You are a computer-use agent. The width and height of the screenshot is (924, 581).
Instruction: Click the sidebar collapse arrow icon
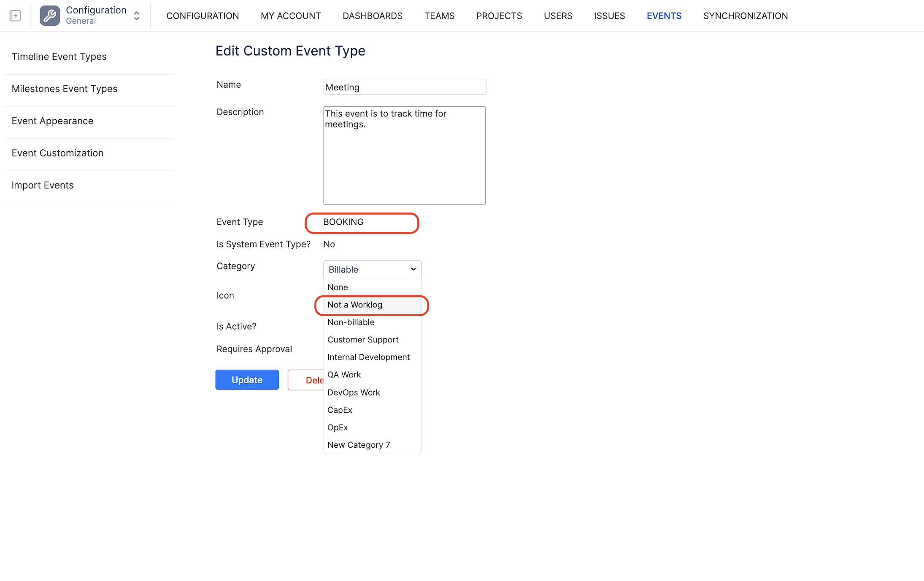tap(15, 16)
